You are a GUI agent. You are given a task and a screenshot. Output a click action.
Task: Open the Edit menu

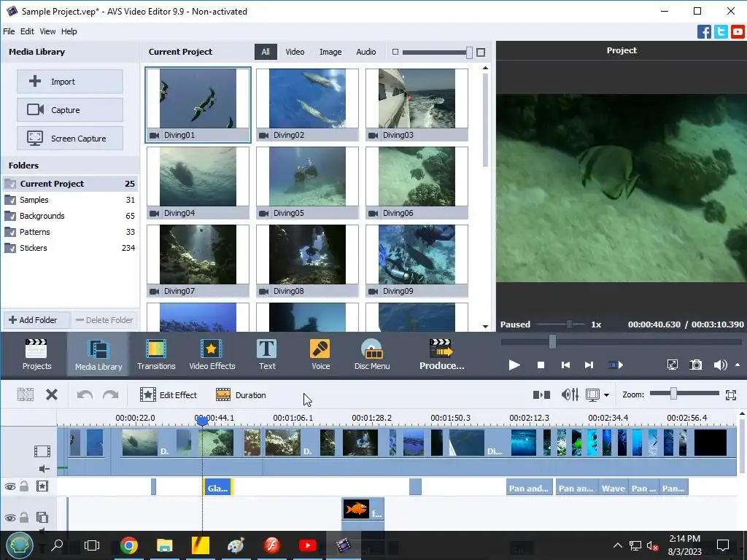tap(27, 31)
